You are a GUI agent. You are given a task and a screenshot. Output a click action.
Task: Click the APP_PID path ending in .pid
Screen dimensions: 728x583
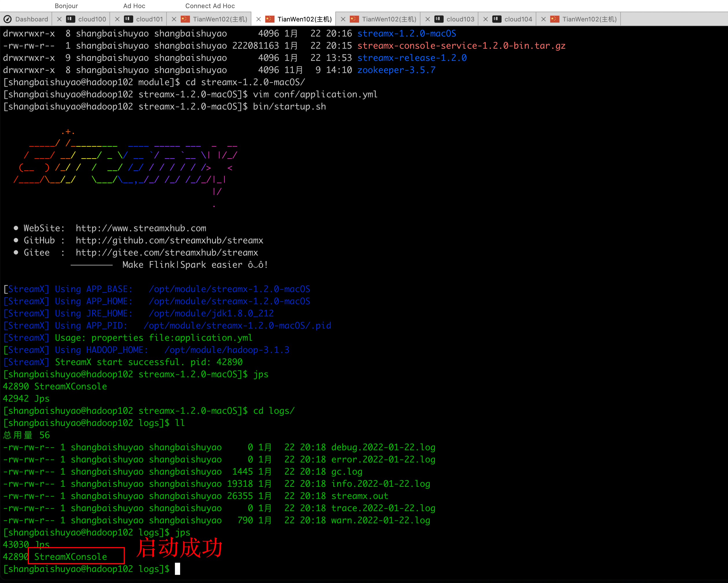coord(237,325)
